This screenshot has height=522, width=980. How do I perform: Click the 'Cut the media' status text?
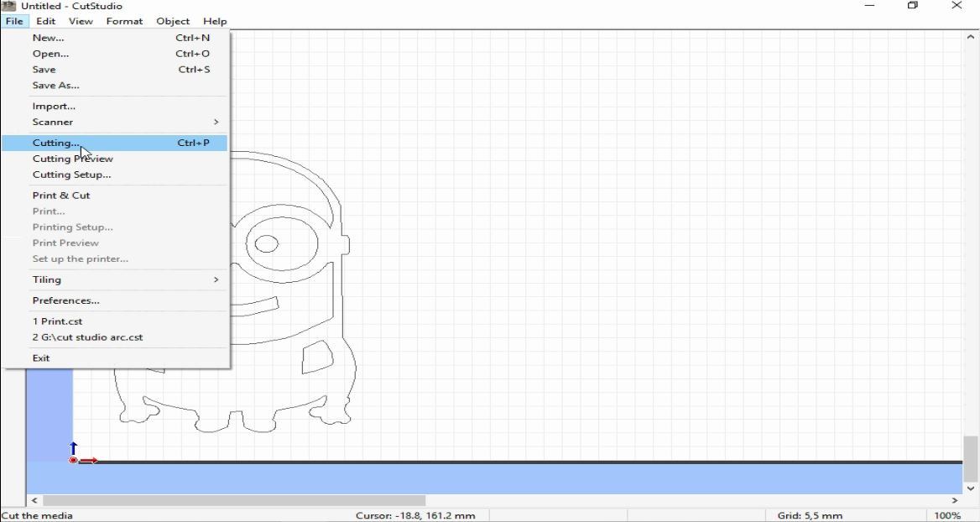38,516
